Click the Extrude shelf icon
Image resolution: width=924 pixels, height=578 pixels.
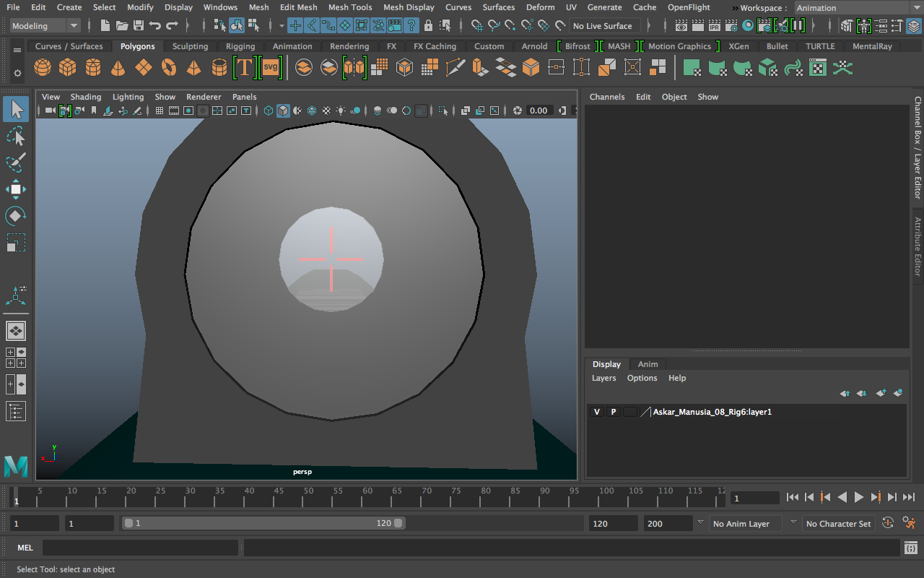[x=480, y=68]
